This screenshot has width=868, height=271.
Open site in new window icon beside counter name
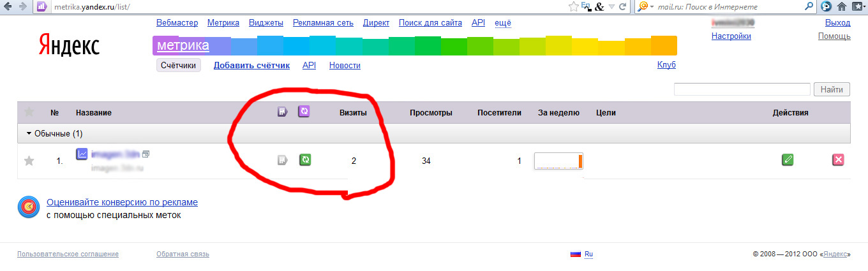tap(146, 154)
